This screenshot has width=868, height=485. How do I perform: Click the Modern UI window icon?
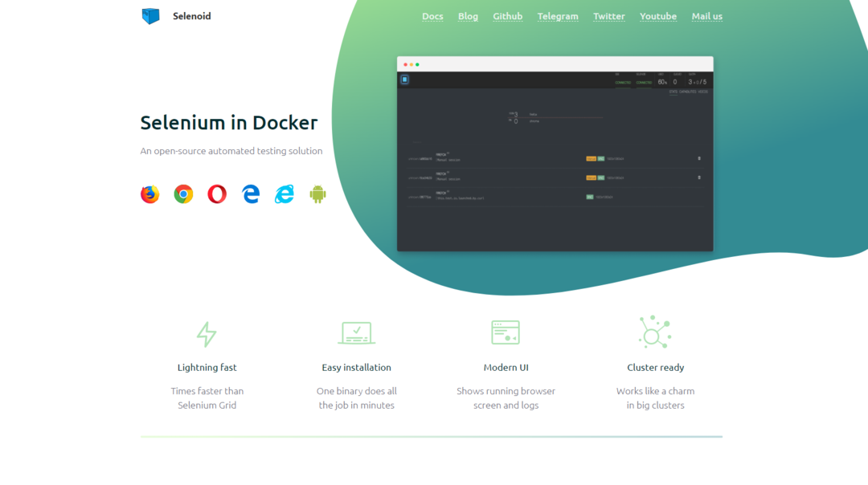(506, 332)
